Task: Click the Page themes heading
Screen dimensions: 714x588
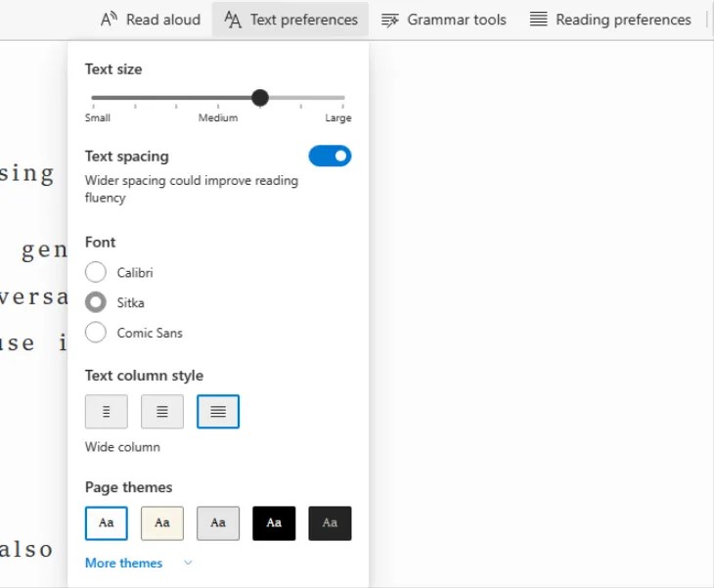Action: point(129,487)
